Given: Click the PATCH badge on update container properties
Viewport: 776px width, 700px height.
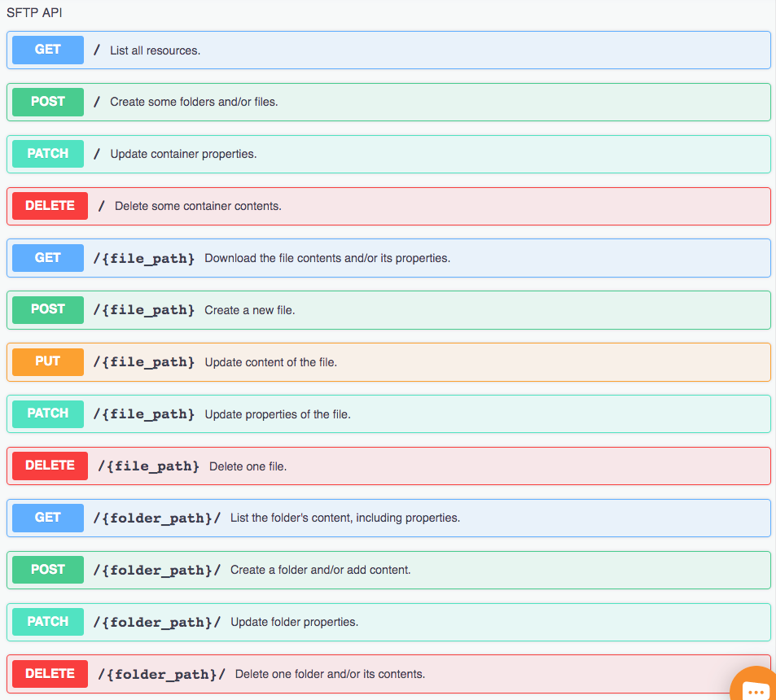Looking at the screenshot, I should [x=46, y=154].
